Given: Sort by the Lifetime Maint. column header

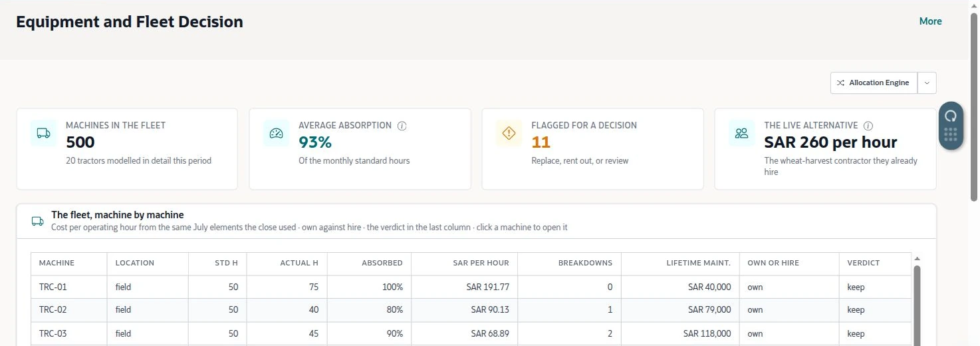Looking at the screenshot, I should click(680, 263).
